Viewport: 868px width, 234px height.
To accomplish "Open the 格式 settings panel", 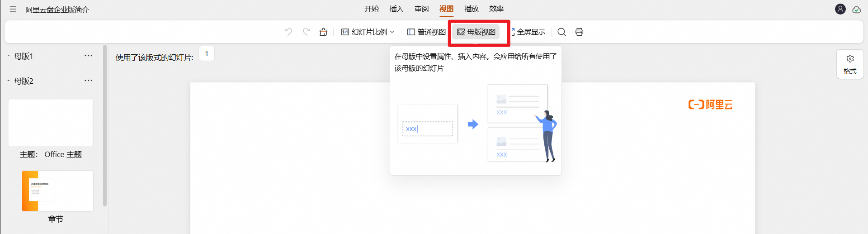I will (850, 64).
